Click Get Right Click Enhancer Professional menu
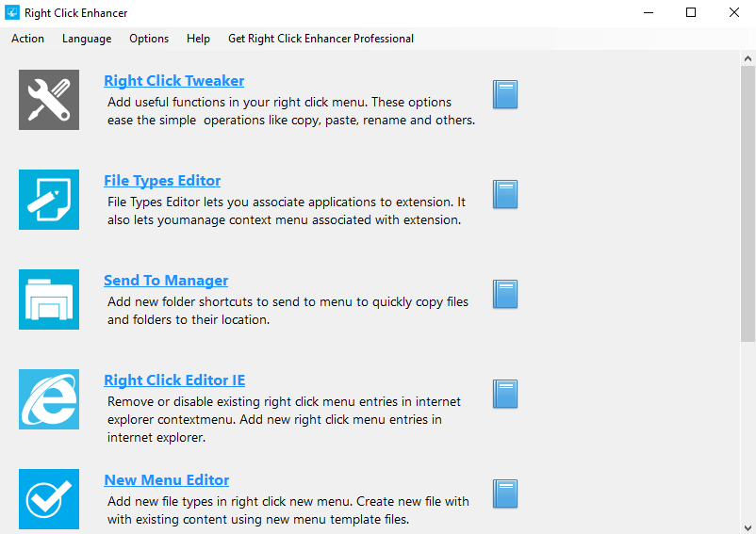The height and width of the screenshot is (534, 756). tap(320, 39)
